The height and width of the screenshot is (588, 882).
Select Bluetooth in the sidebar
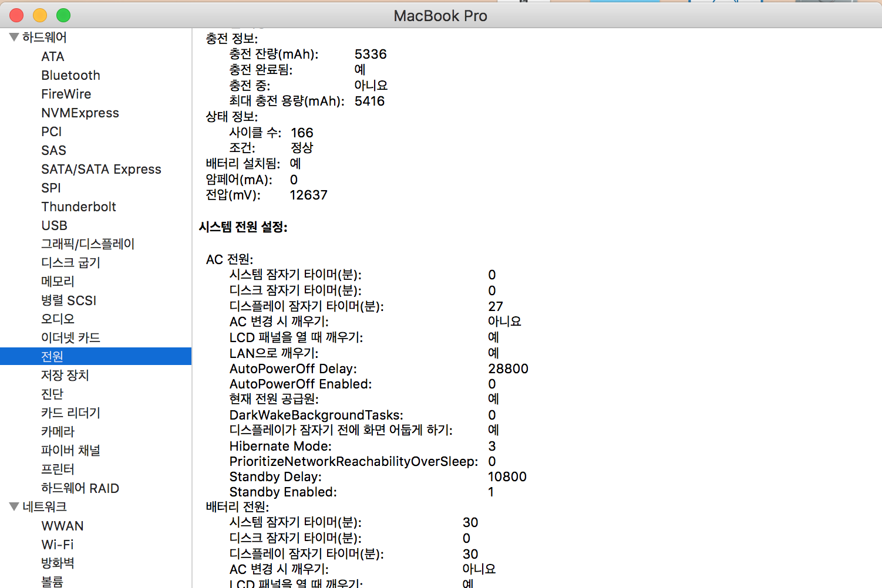70,75
